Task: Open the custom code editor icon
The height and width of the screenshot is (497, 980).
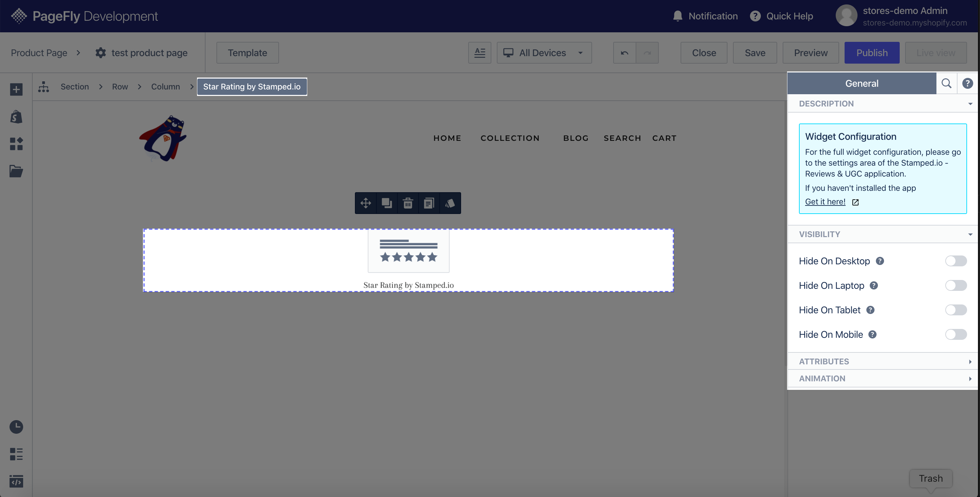Action: pos(16,481)
